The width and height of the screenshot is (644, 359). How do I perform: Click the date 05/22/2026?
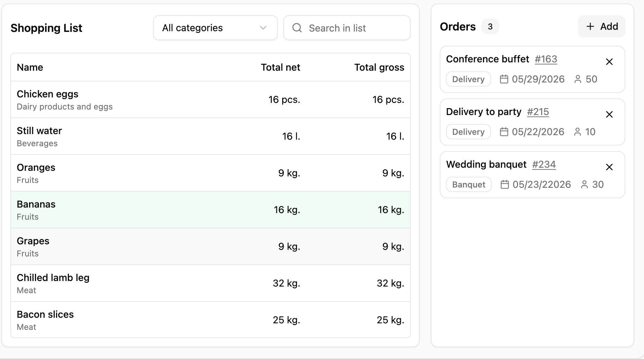coord(538,132)
